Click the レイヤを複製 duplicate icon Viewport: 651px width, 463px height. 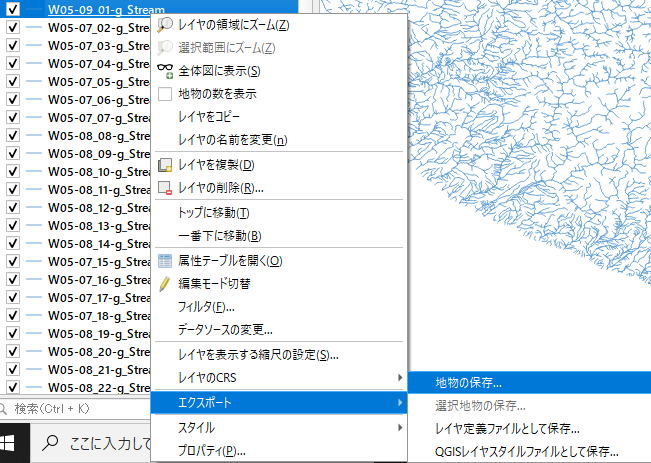pos(166,165)
